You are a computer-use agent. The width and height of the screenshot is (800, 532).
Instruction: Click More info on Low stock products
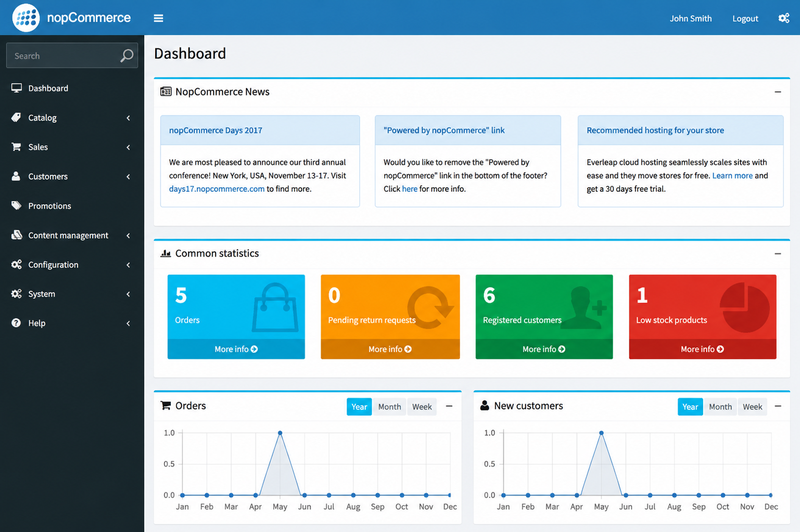coord(702,349)
